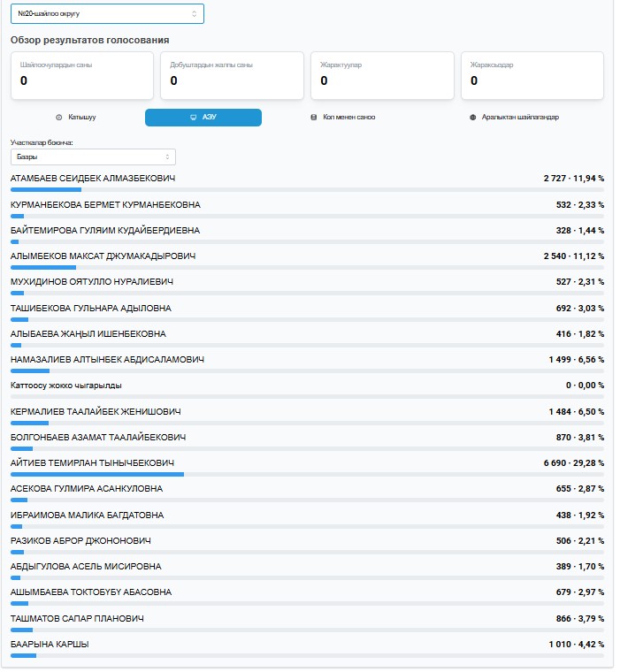This screenshot has width=620, height=672.
Task: Click the arrows on the district selector
Action: [195, 13]
